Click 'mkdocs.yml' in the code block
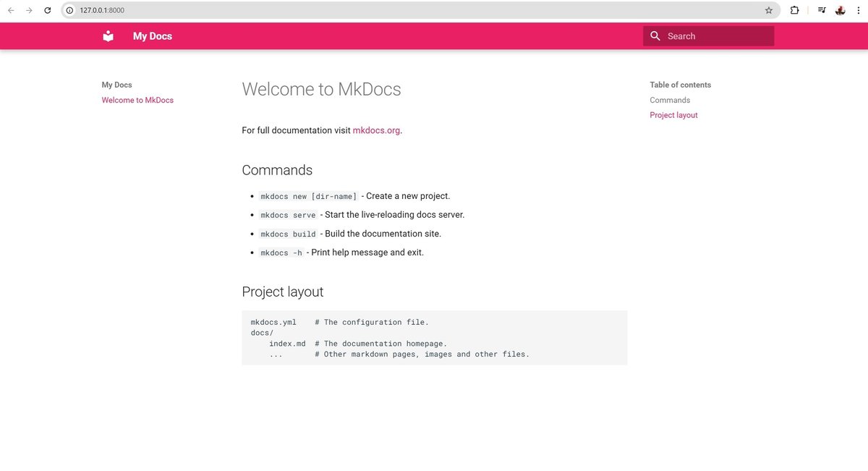This screenshot has width=868, height=471. (x=273, y=323)
